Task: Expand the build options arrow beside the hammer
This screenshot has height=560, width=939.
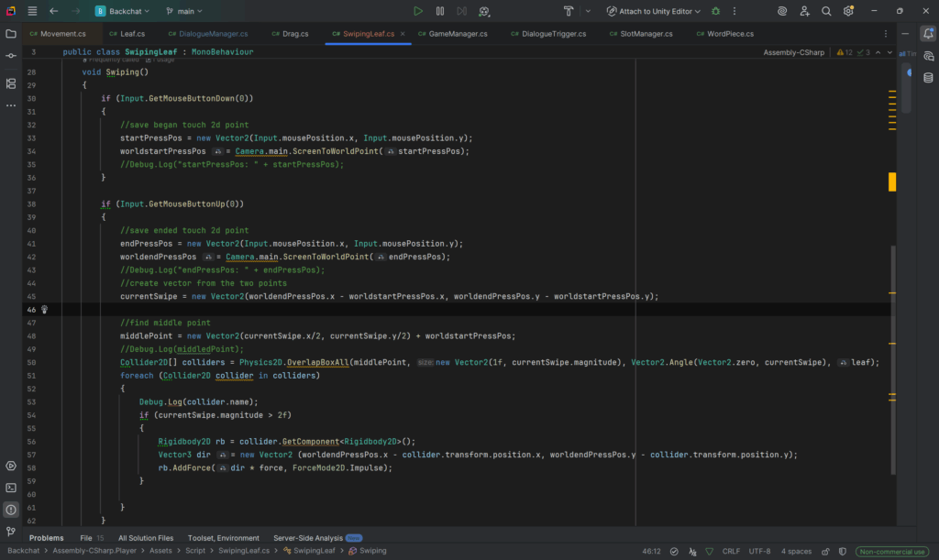Action: (x=588, y=11)
